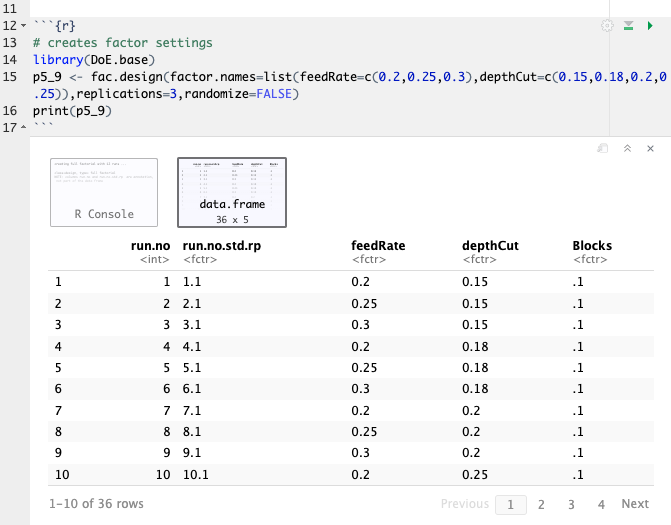The width and height of the screenshot is (671, 525).
Task: Run the current R code chunk
Action: (x=651, y=26)
